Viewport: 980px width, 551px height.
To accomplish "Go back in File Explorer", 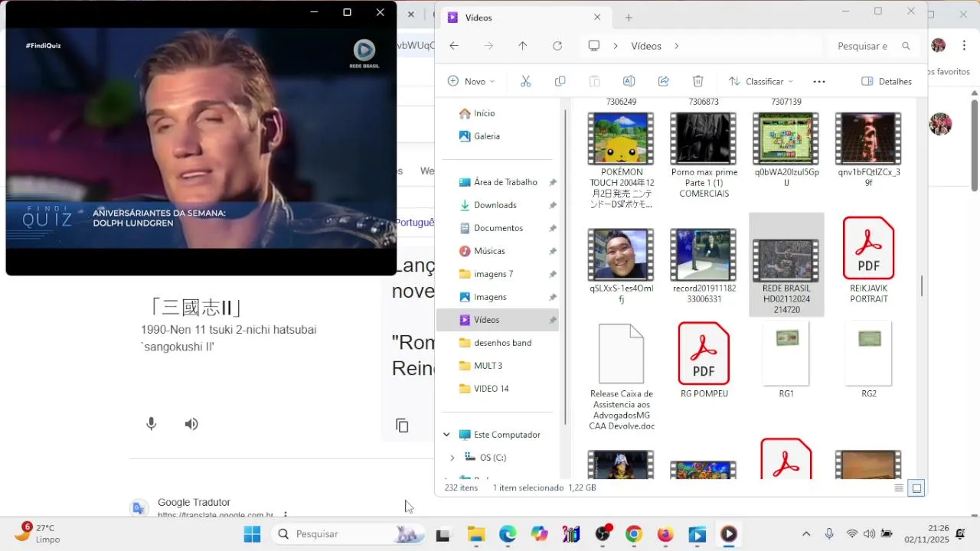I will (454, 46).
